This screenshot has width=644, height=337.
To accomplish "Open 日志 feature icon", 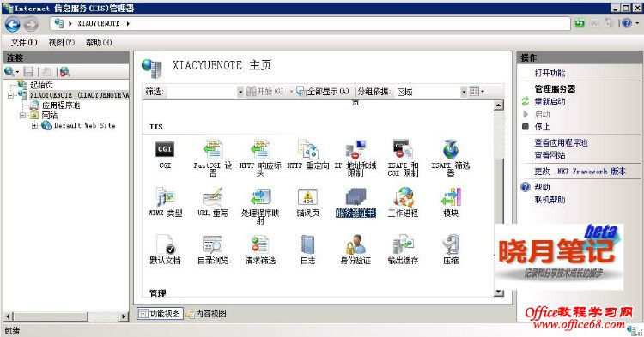I will (x=307, y=244).
